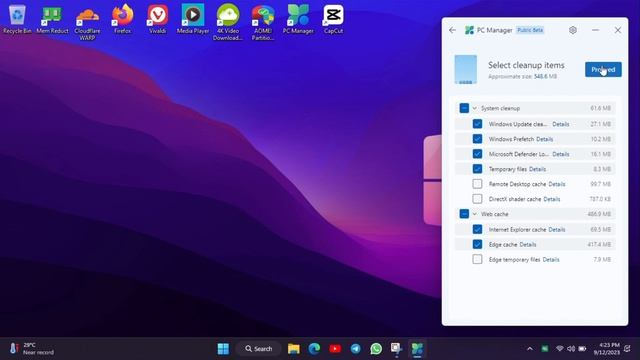Check the Remote Desktop cache box

tap(477, 184)
